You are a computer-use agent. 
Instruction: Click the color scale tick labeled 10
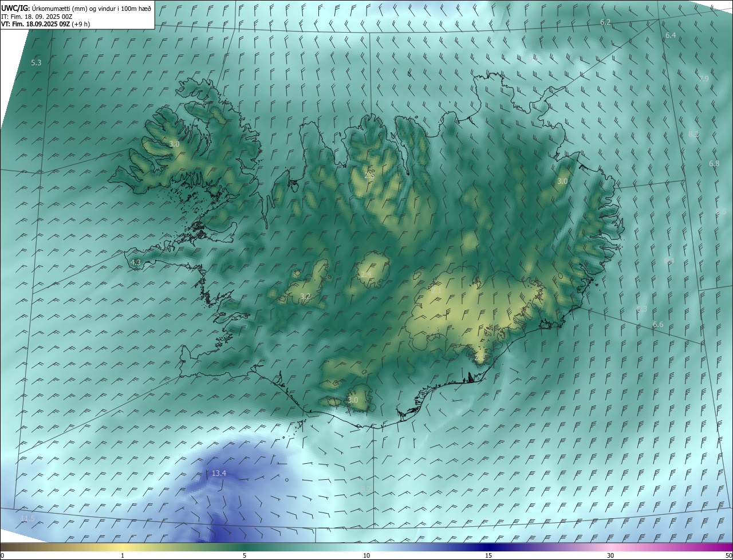click(366, 555)
